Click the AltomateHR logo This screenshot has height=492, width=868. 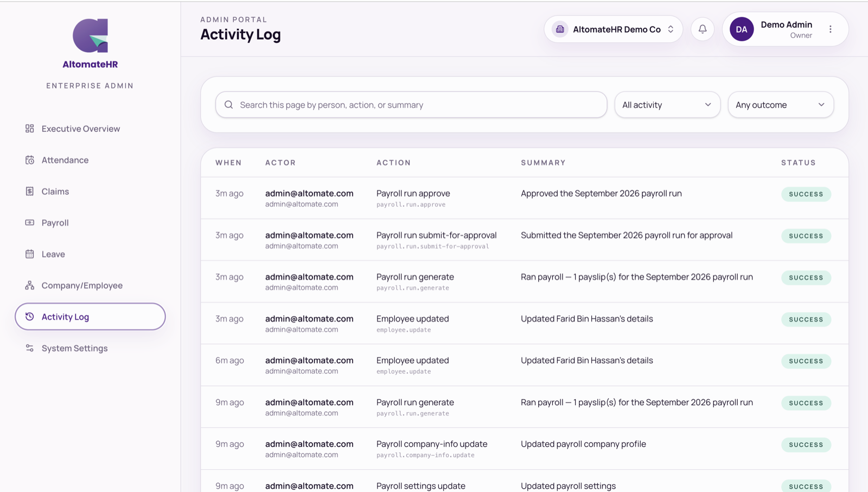(90, 43)
